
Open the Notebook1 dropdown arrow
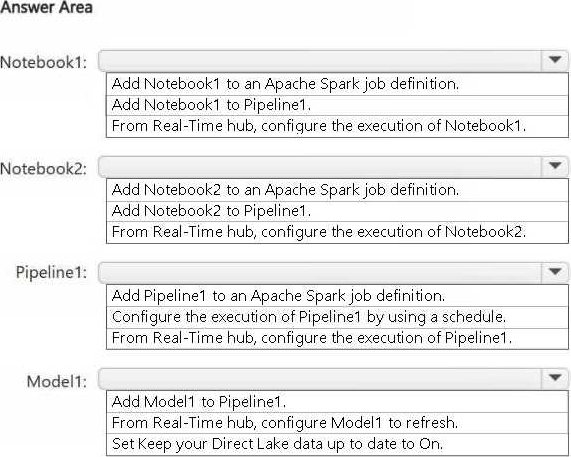click(x=555, y=60)
